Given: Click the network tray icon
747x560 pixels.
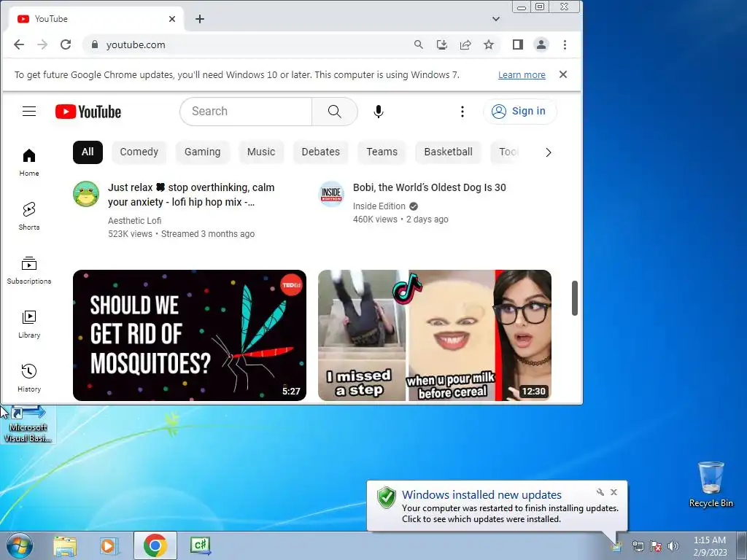Looking at the screenshot, I should pyautogui.click(x=638, y=546).
